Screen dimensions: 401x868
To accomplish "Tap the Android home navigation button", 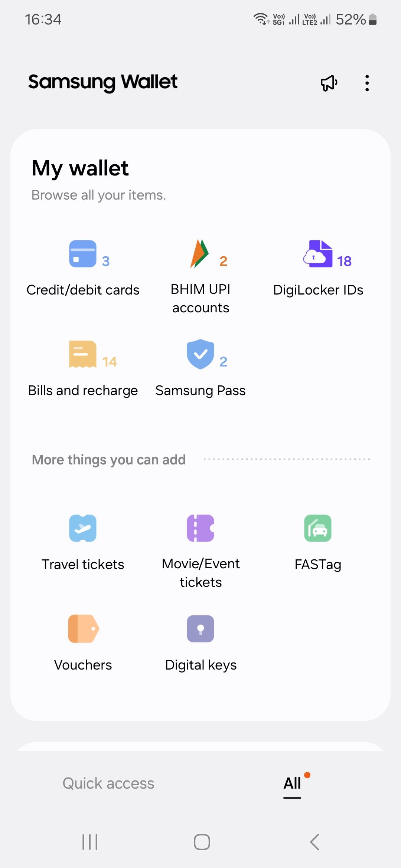I will click(202, 842).
